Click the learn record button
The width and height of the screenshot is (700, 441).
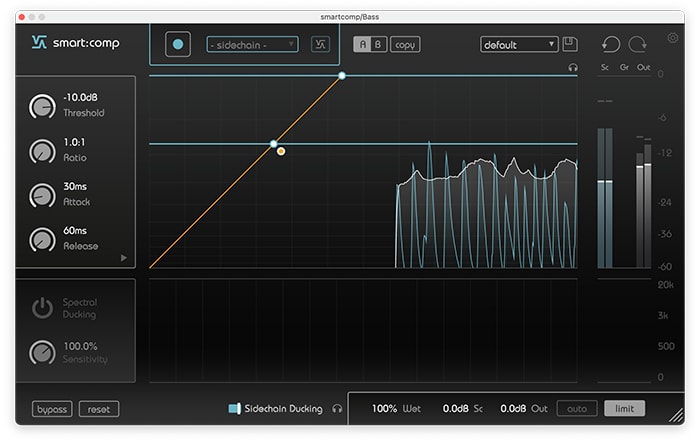point(178,44)
